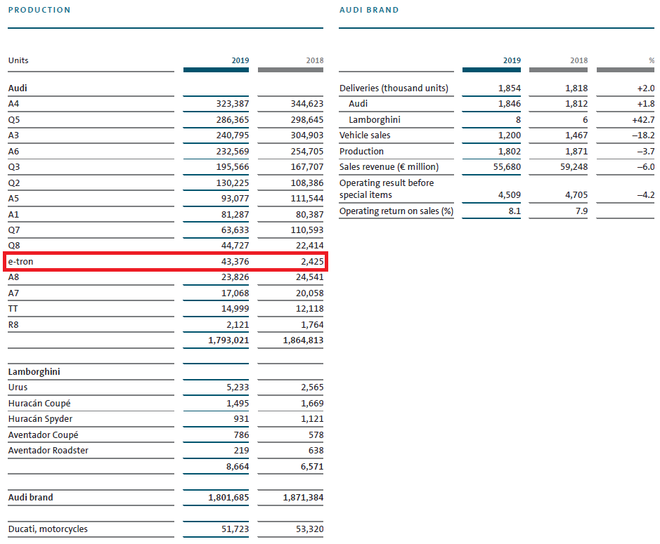Select Operating result change −4.2

646,195
